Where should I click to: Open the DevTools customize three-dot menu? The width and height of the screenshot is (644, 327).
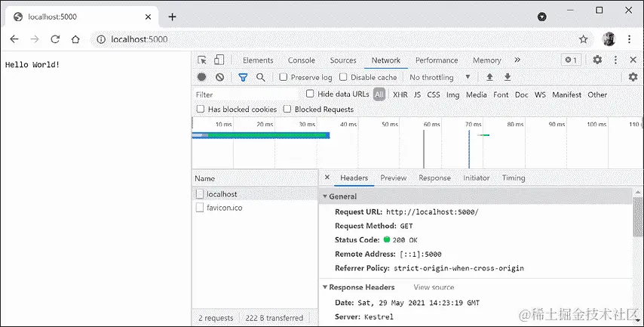click(x=615, y=60)
